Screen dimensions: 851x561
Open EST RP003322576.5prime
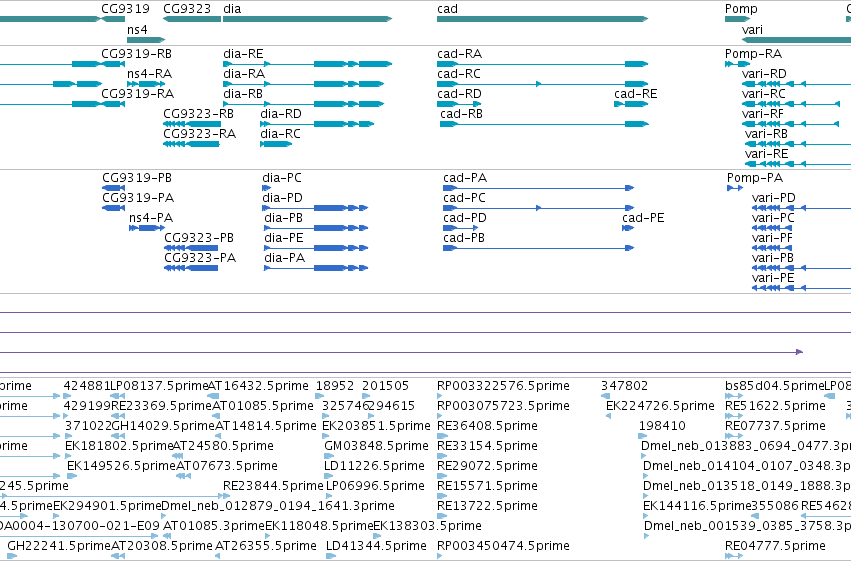(x=503, y=386)
